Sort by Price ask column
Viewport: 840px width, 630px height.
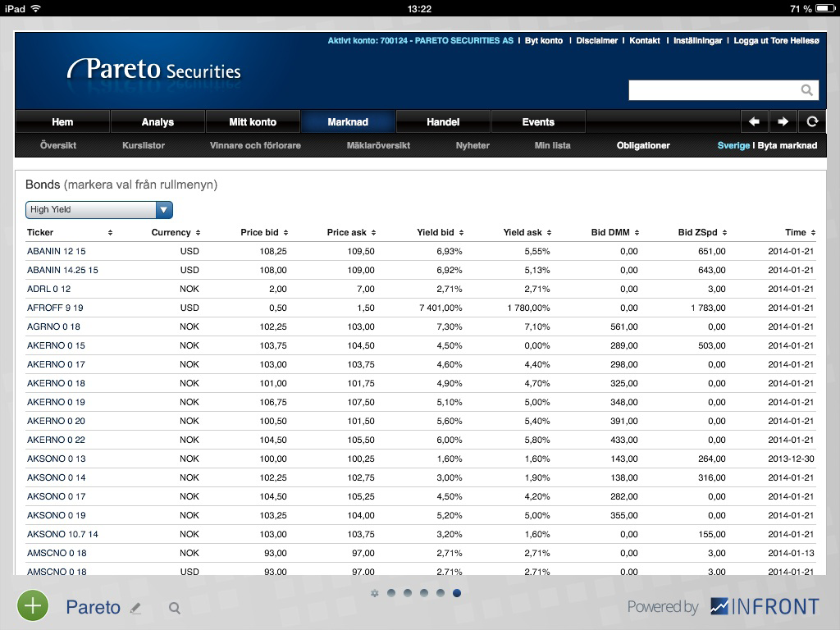373,232
